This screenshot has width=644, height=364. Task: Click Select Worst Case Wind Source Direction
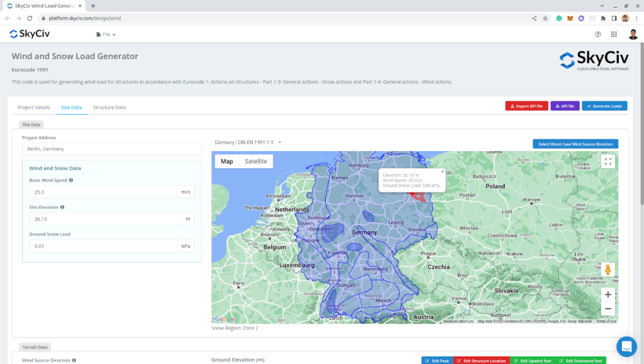(575, 144)
